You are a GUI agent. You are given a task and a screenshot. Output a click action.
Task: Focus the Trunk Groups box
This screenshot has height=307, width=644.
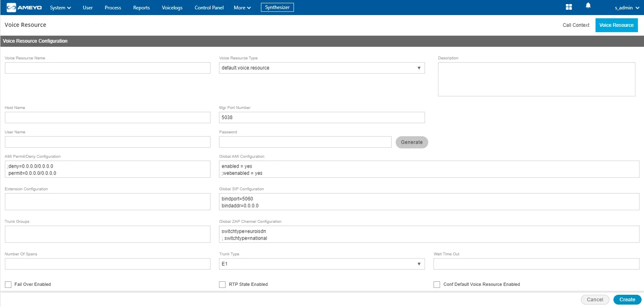pos(107,234)
